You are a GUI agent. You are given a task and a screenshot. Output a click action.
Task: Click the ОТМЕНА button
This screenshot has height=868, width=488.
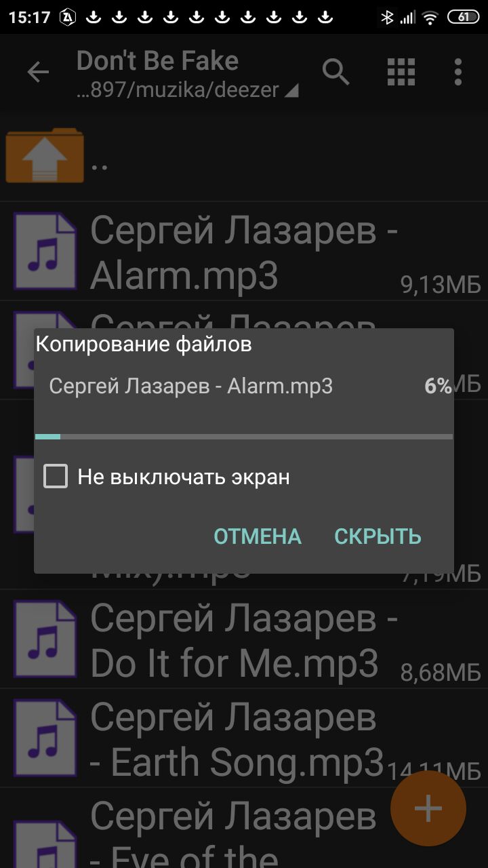click(x=258, y=536)
